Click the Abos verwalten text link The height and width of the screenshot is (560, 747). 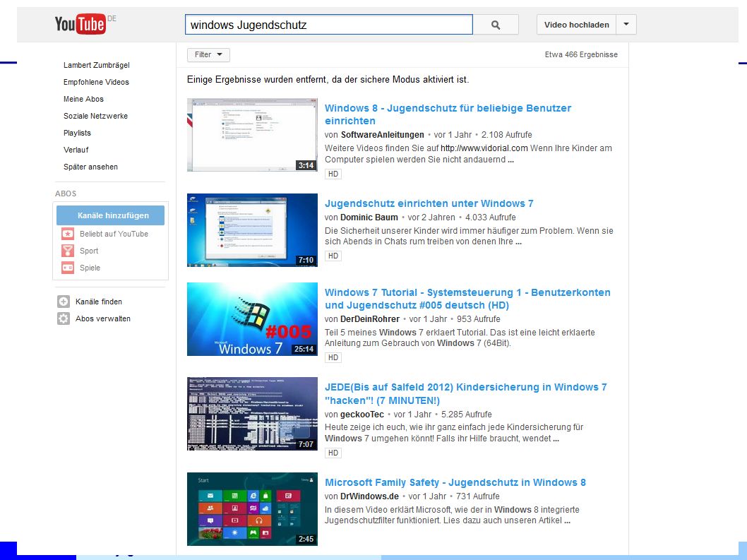103,319
